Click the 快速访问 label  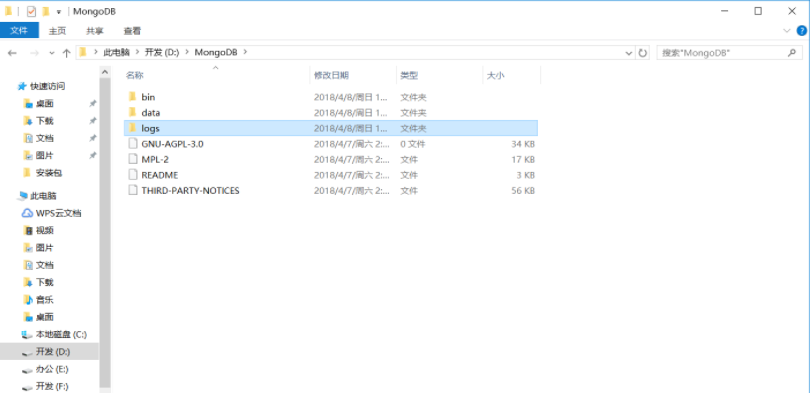click(x=48, y=86)
